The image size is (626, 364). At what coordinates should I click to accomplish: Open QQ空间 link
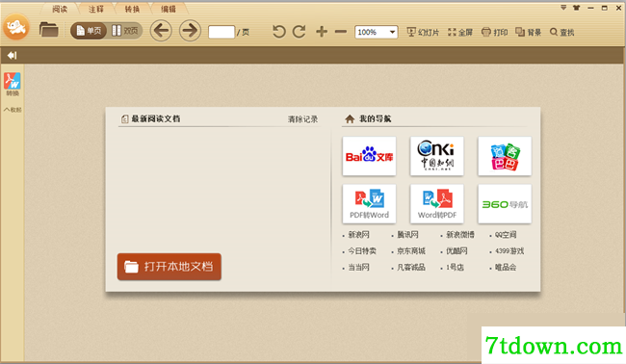coord(506,235)
